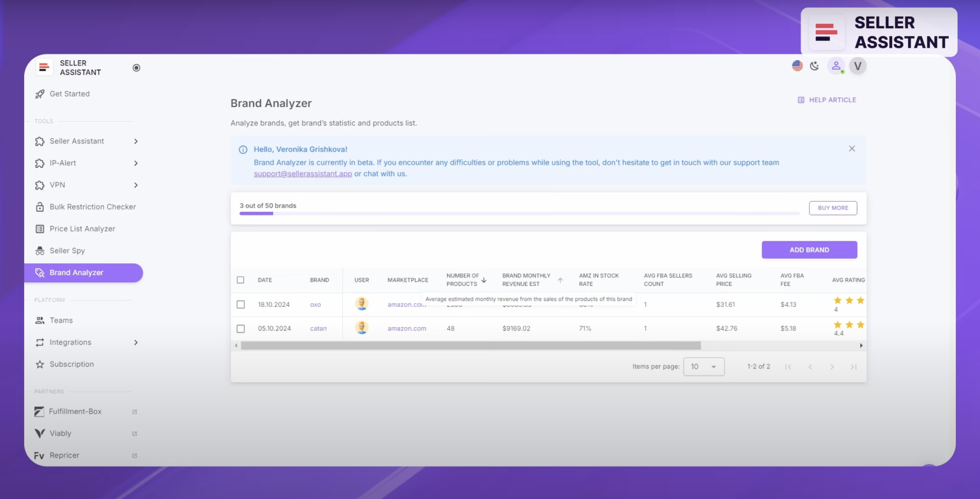
Task: Open the items per page dropdown
Action: tap(704, 366)
